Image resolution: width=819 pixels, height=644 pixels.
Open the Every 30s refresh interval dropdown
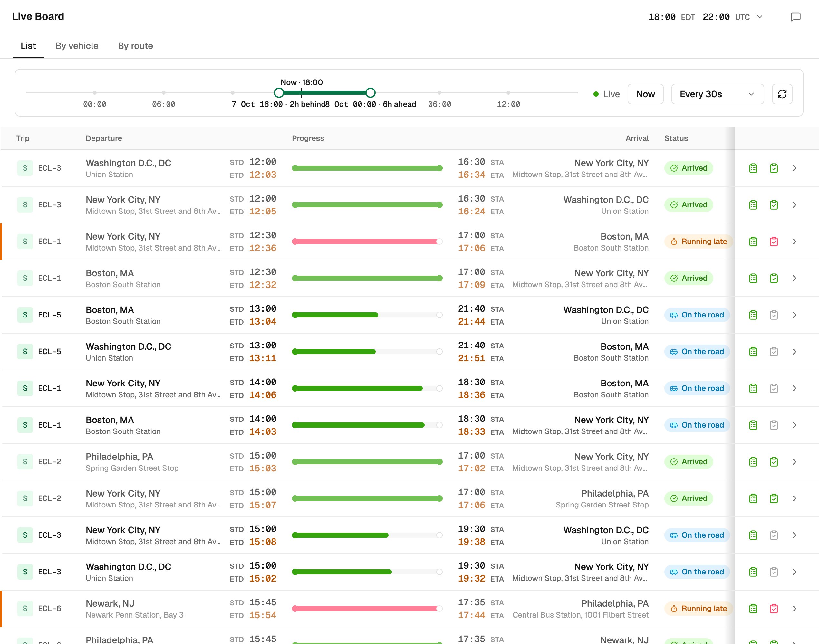pos(717,94)
